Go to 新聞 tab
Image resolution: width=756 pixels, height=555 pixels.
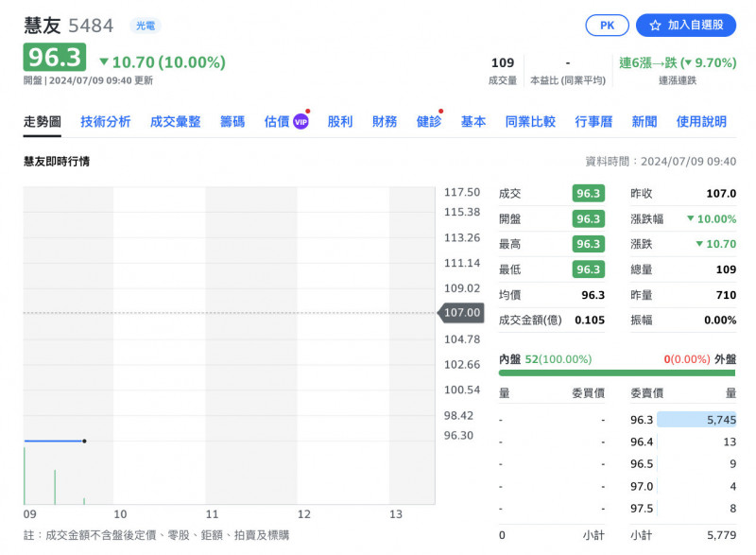[644, 122]
